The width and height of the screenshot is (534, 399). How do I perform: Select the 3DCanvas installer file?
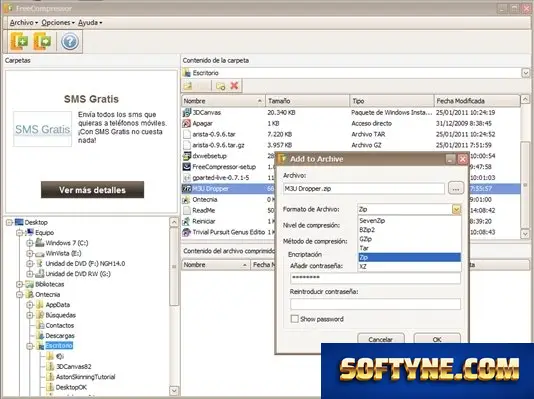click(206, 112)
